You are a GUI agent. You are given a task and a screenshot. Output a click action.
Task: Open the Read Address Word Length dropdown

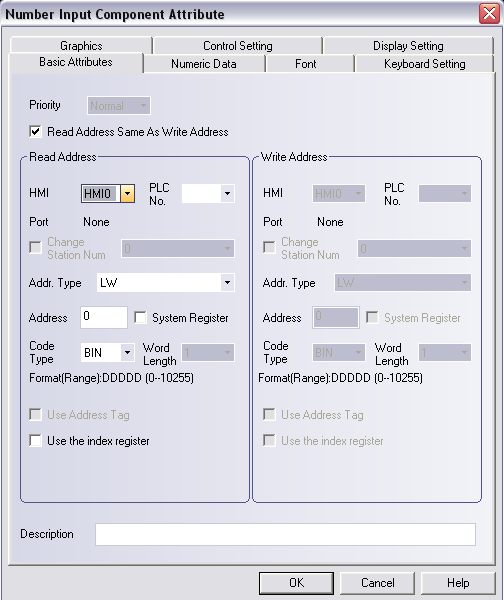coord(208,352)
